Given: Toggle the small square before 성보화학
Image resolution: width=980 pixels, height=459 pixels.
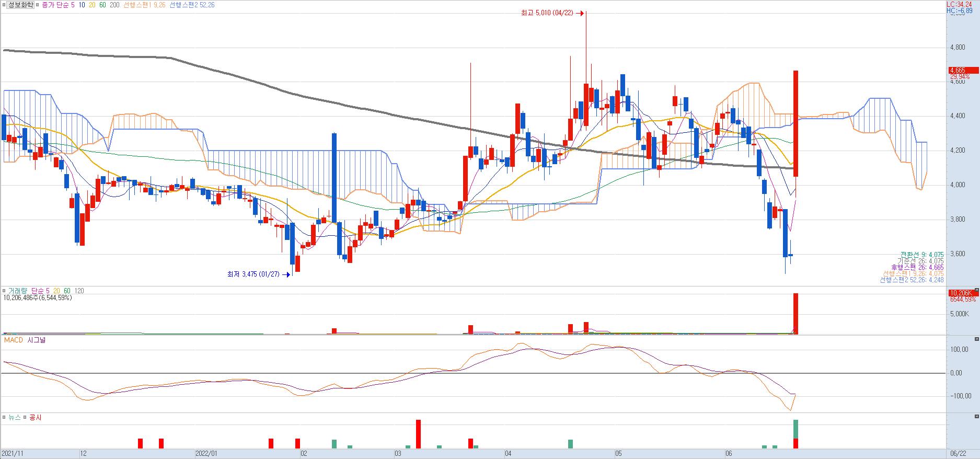Looking at the screenshot, I should tap(4, 5).
